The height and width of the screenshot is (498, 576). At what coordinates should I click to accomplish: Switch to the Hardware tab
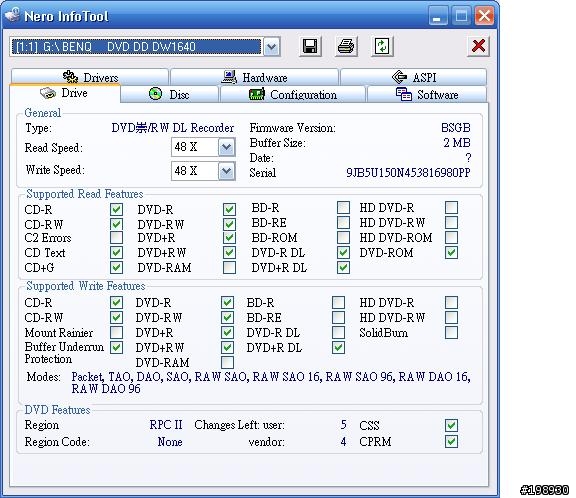[x=254, y=77]
